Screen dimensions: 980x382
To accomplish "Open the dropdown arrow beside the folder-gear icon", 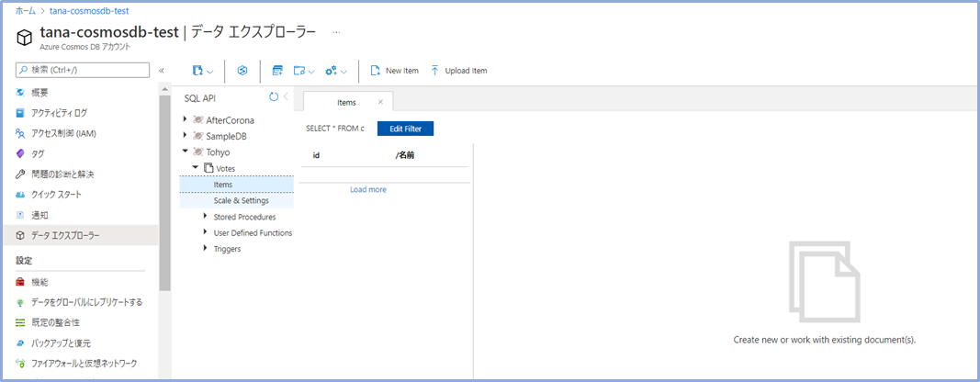I will tap(310, 72).
